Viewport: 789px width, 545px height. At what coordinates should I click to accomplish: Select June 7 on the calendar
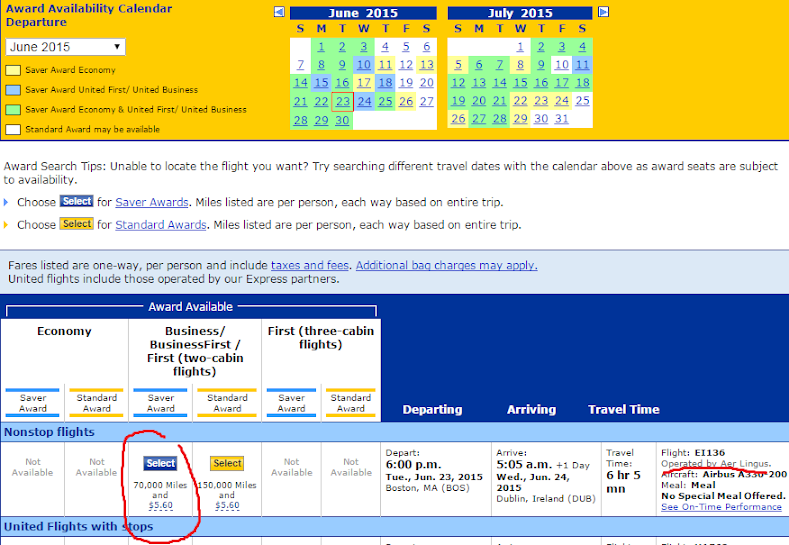coord(300,65)
